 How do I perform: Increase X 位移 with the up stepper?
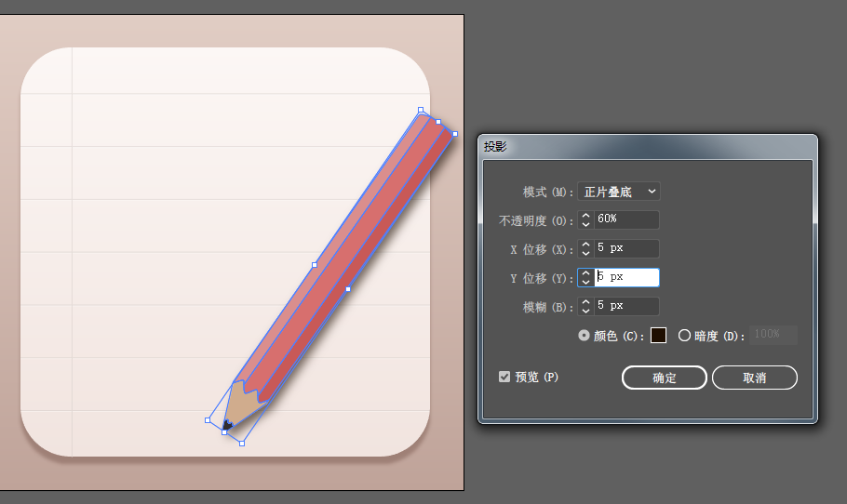[x=586, y=245]
